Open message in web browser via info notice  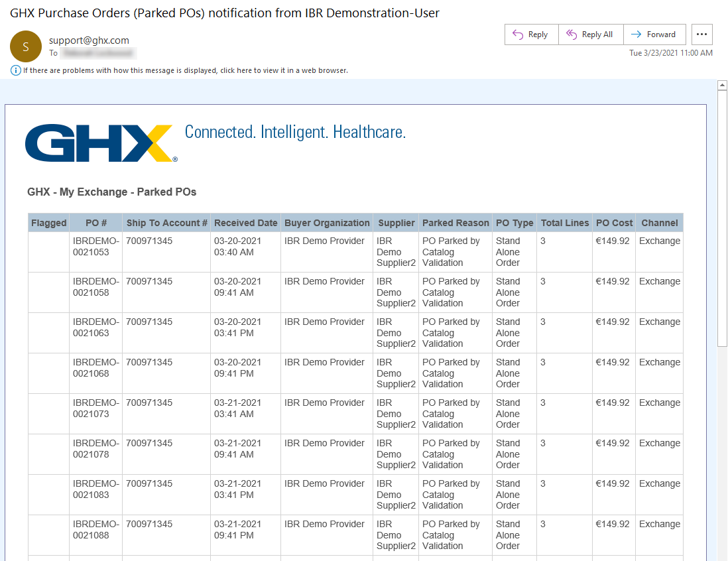pos(186,70)
